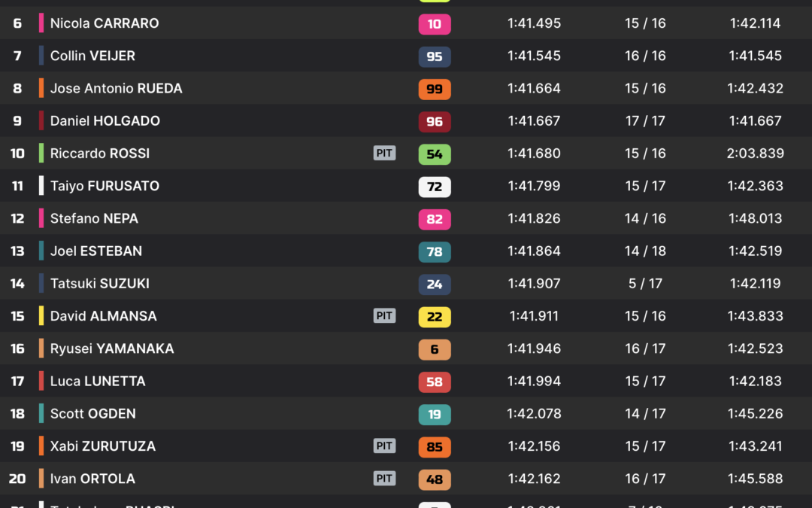Select Tatsuki SUZUKI's row

(406, 283)
